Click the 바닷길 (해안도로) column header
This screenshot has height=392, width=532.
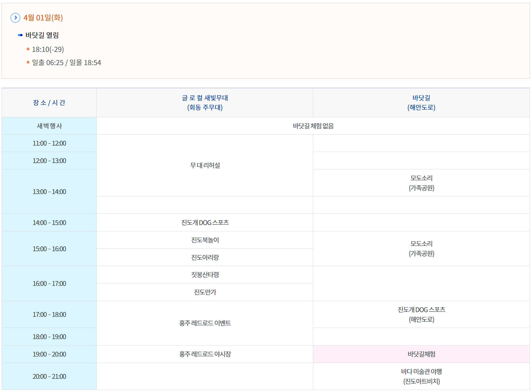coord(421,103)
